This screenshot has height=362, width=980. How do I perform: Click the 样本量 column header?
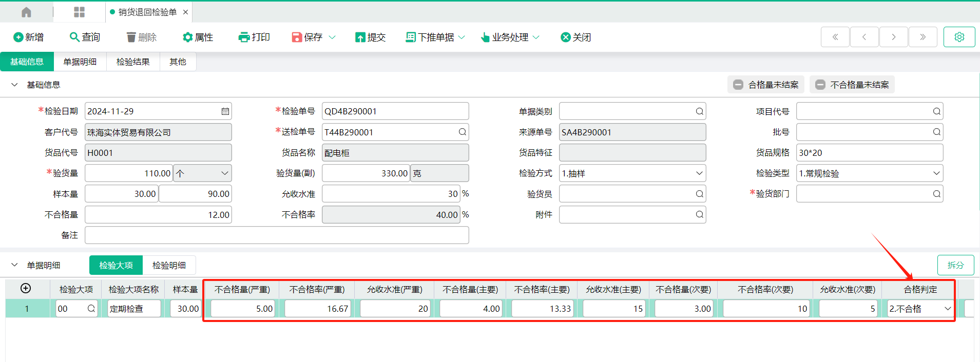pyautogui.click(x=185, y=290)
